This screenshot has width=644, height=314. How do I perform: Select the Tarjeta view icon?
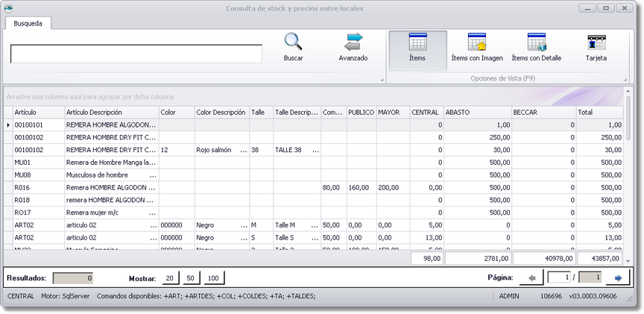[x=596, y=42]
